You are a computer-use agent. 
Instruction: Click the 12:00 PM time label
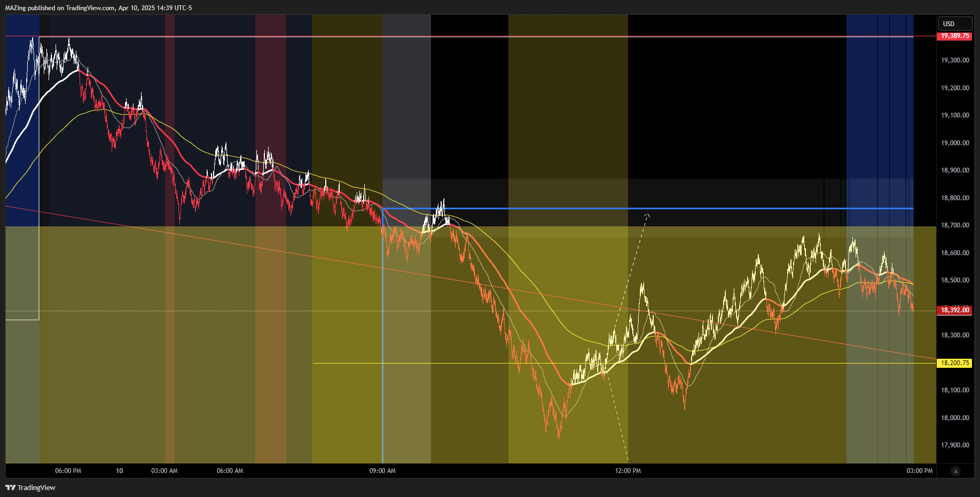(x=628, y=471)
